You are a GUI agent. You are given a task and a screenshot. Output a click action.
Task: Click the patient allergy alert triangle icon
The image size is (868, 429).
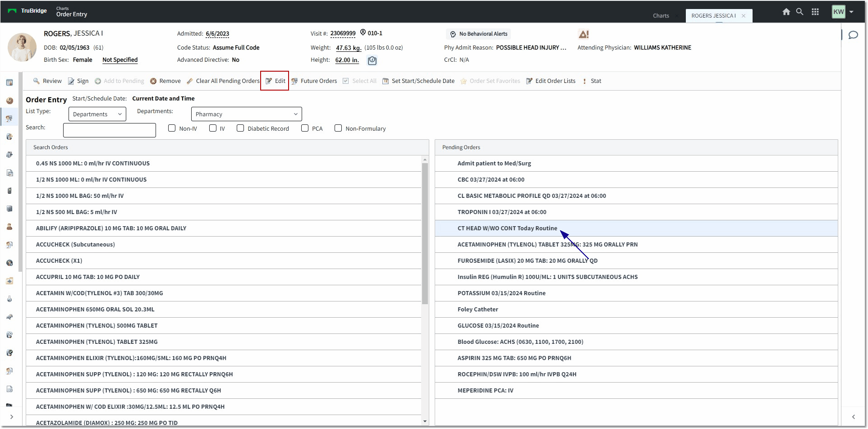coord(583,34)
